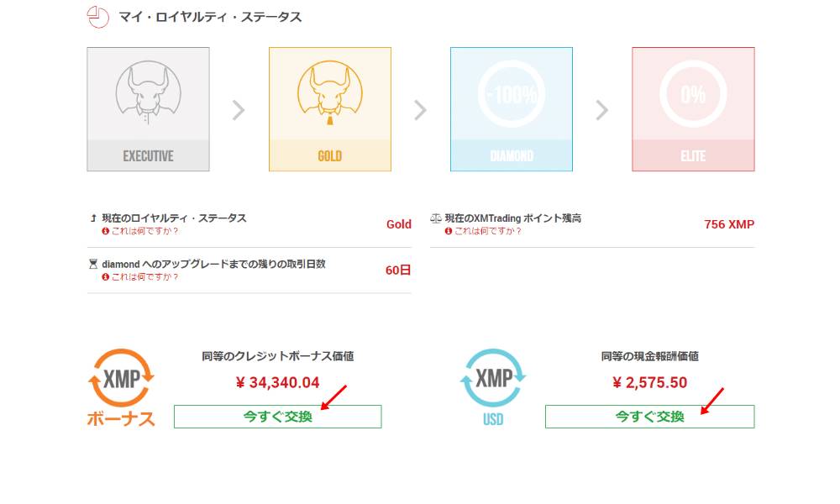Click the chevron between EXECUTIVE and GOLD
The height and width of the screenshot is (504, 840).
tap(239, 109)
